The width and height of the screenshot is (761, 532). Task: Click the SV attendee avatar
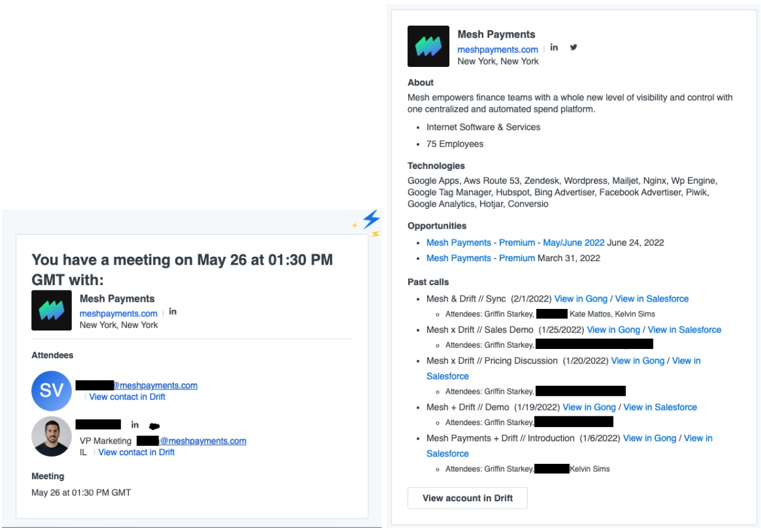pyautogui.click(x=52, y=391)
